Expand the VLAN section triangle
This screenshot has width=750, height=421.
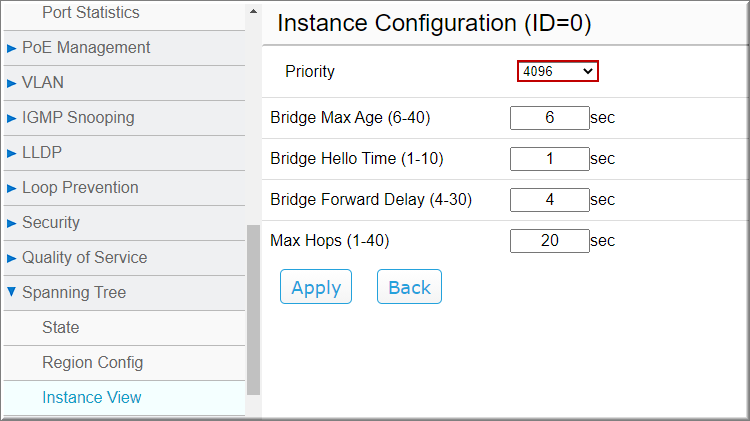tap(12, 83)
